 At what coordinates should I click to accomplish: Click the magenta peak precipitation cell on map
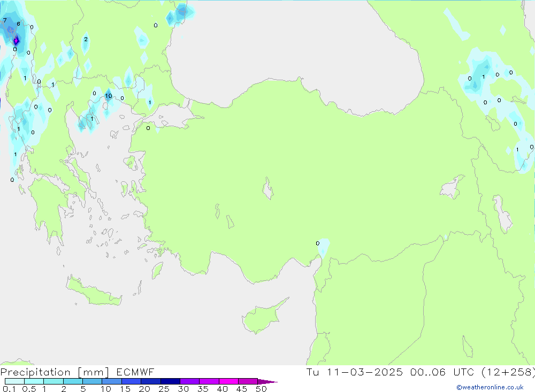point(16,41)
